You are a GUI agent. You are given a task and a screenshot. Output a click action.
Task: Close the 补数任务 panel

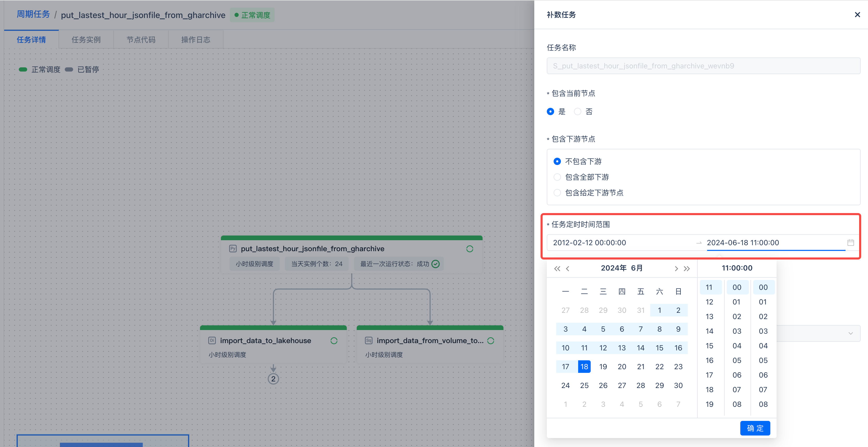(x=857, y=15)
